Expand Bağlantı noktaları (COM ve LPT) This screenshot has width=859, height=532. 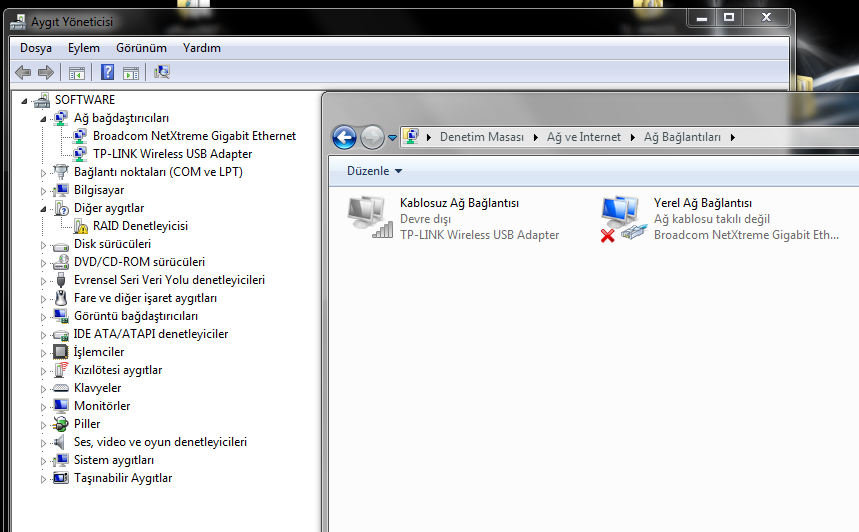(43, 173)
